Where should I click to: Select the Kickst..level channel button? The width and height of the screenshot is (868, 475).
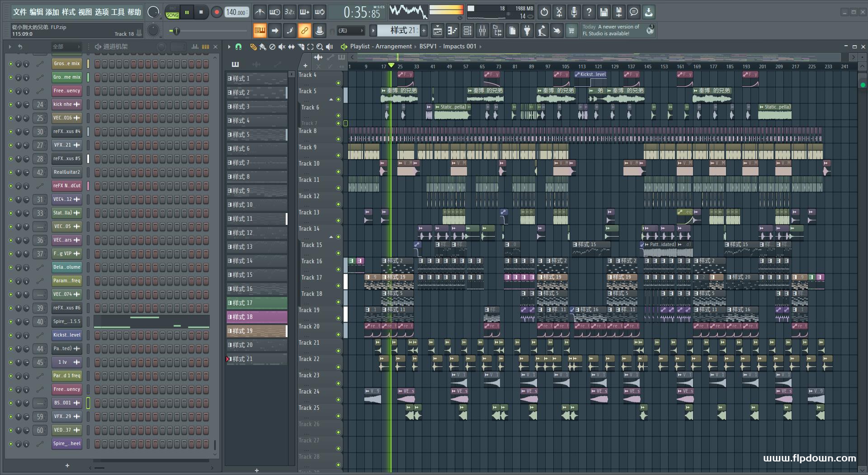pos(67,335)
